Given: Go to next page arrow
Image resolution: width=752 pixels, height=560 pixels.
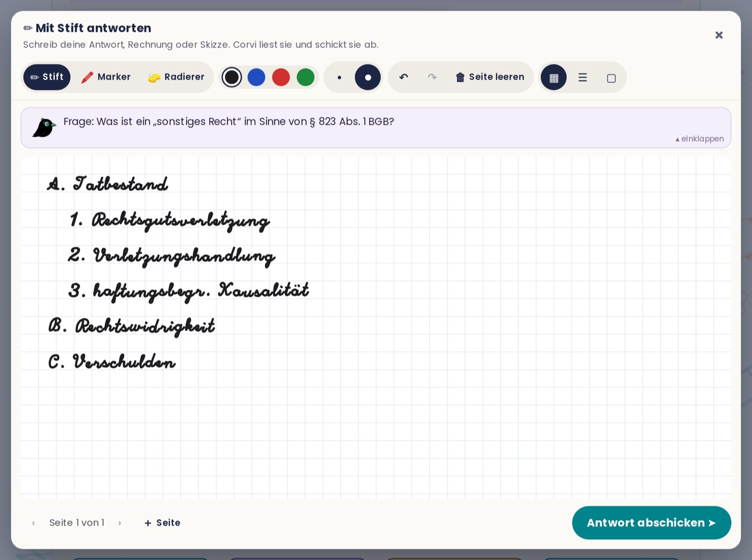Looking at the screenshot, I should [120, 523].
